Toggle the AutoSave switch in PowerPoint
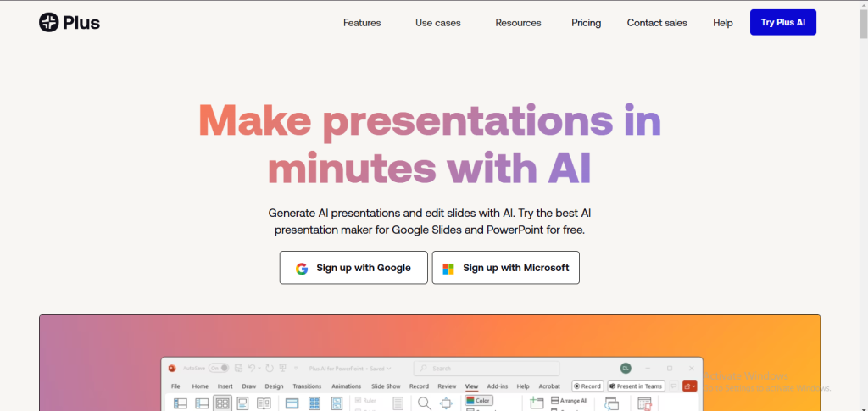 220,369
